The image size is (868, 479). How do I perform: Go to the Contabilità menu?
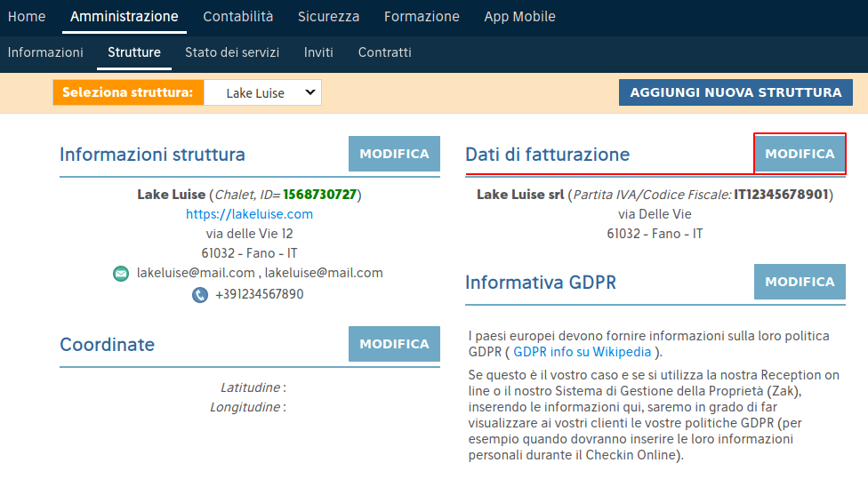click(x=238, y=17)
